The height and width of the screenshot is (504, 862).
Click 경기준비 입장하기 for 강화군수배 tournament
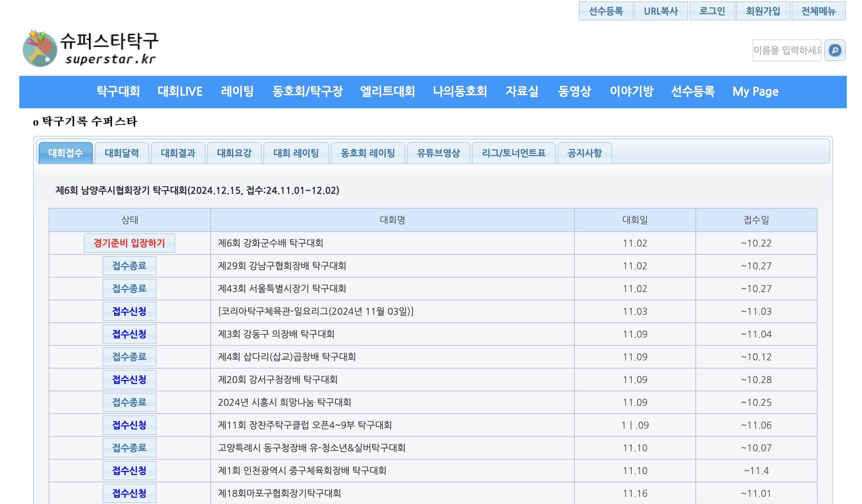click(130, 243)
